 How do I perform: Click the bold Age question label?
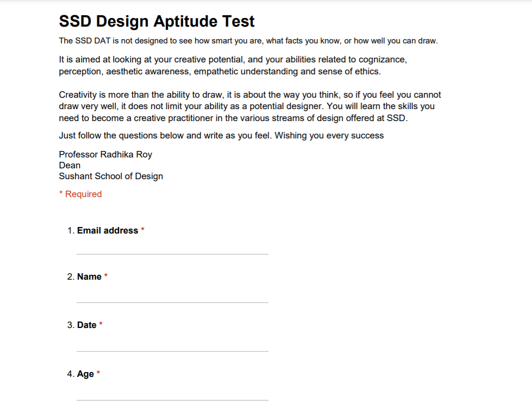[85, 374]
